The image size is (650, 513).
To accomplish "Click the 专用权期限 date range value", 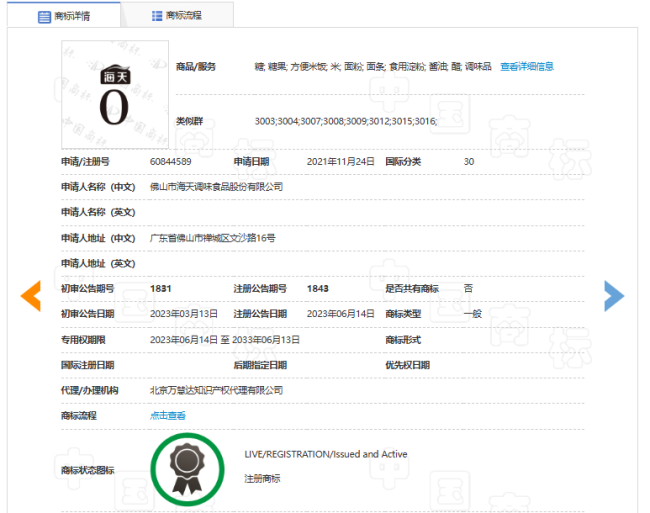I will [x=224, y=339].
